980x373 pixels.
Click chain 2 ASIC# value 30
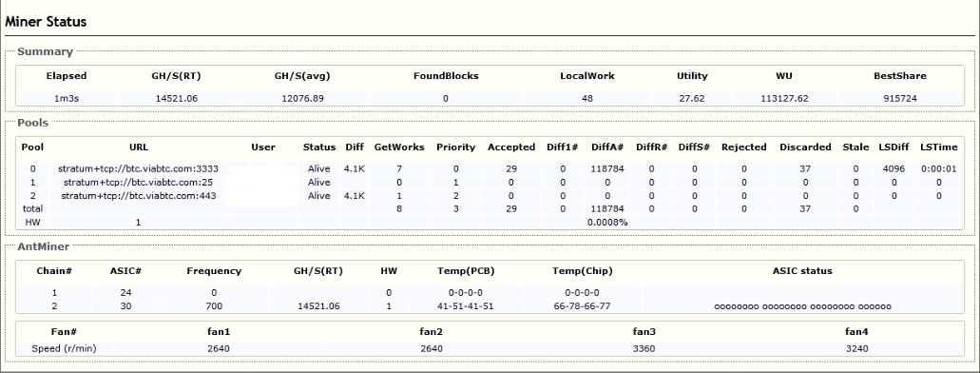125,306
